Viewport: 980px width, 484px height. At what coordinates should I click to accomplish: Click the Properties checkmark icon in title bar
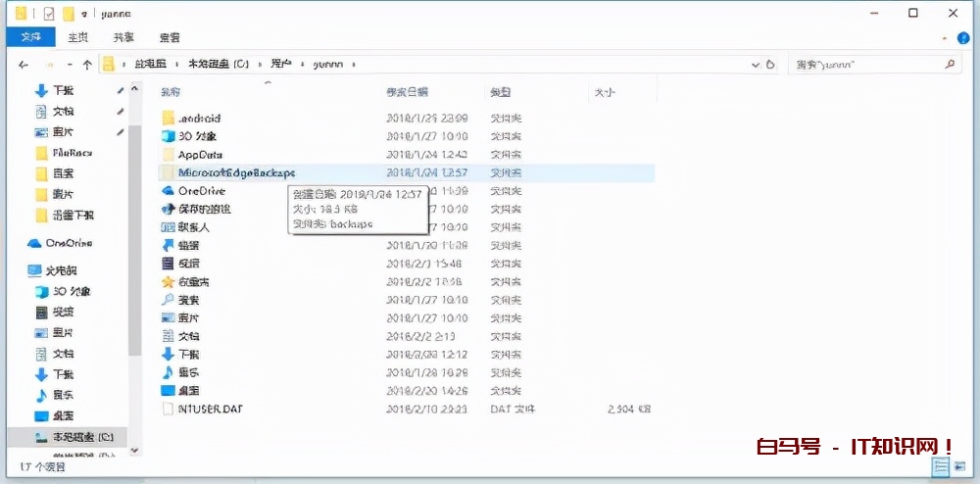[48, 13]
